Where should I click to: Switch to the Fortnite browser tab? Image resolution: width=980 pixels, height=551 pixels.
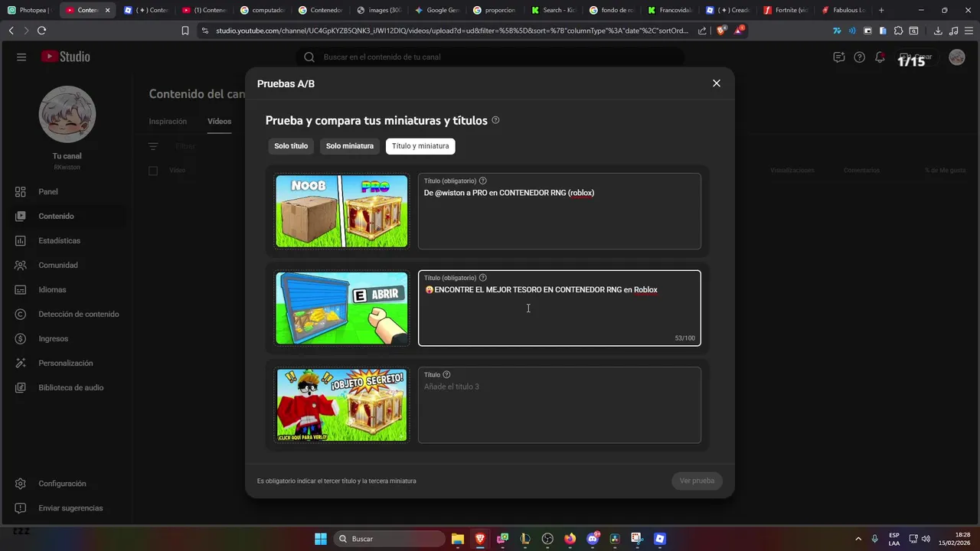coord(786,10)
